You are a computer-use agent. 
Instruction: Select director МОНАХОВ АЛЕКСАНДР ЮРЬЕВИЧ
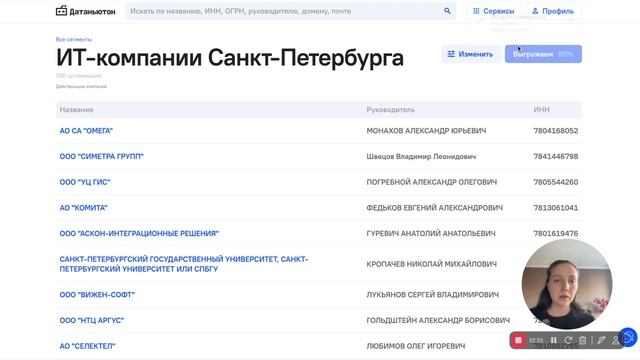click(426, 131)
